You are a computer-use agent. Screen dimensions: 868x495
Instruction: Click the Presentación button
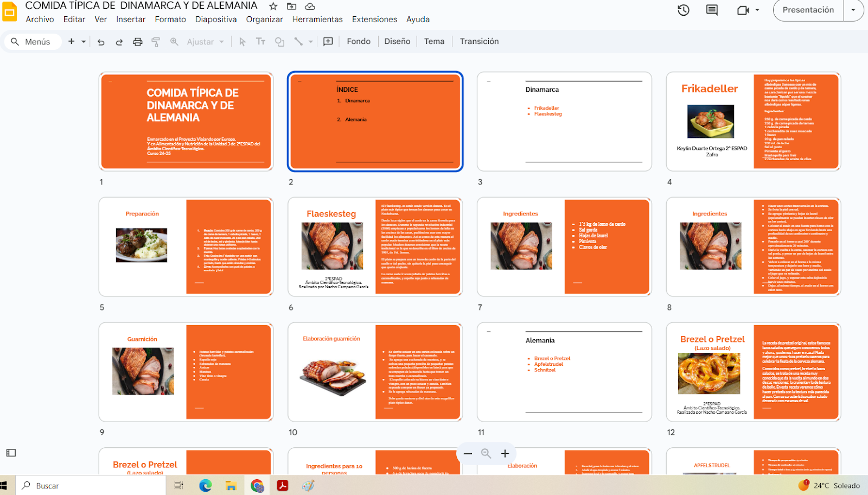click(x=808, y=10)
